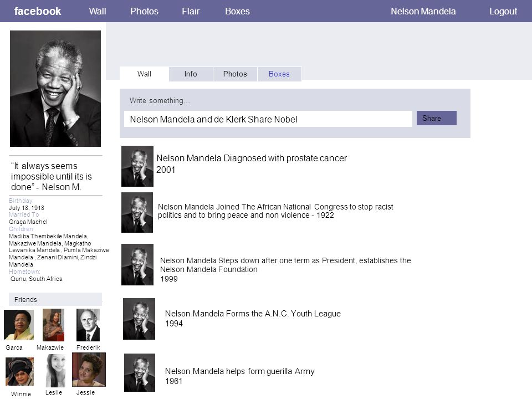532x399 pixels.
Task: Click the year 1999 under Foundation post
Action: click(169, 279)
